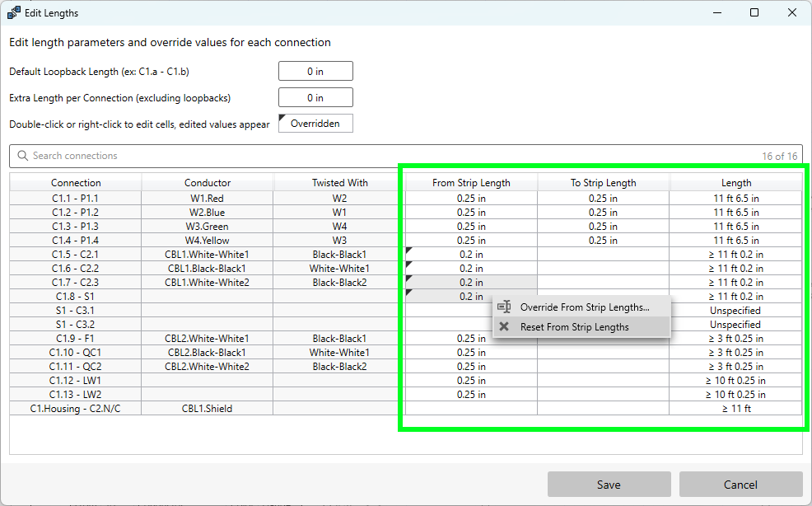The width and height of the screenshot is (812, 506).
Task: Click the C1.Housing - C2.N/C connection cell
Action: pyautogui.click(x=76, y=408)
